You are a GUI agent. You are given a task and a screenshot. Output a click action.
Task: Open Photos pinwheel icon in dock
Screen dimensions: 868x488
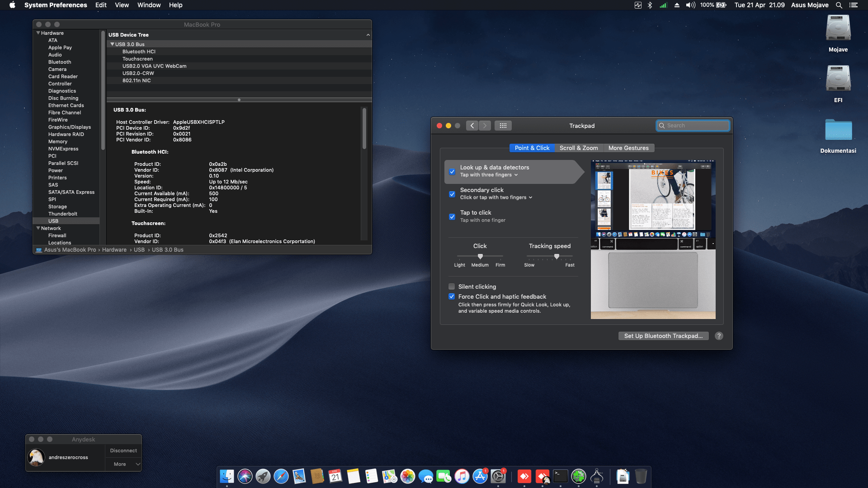(x=408, y=476)
